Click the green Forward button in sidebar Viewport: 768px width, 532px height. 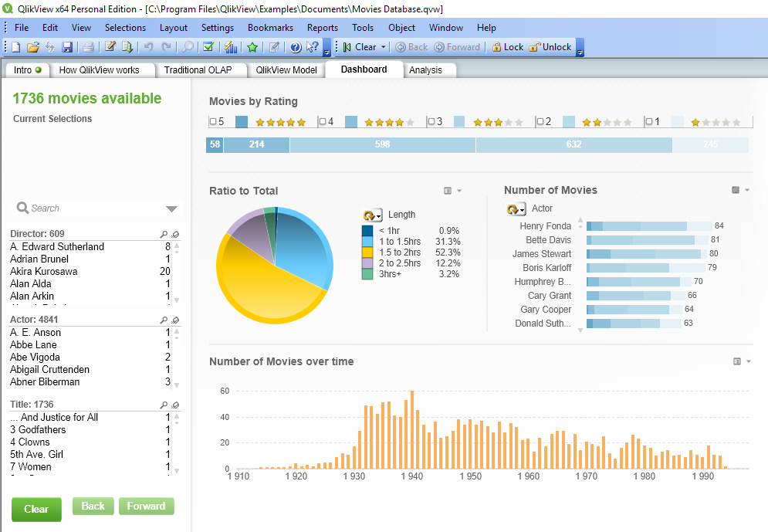pyautogui.click(x=146, y=506)
